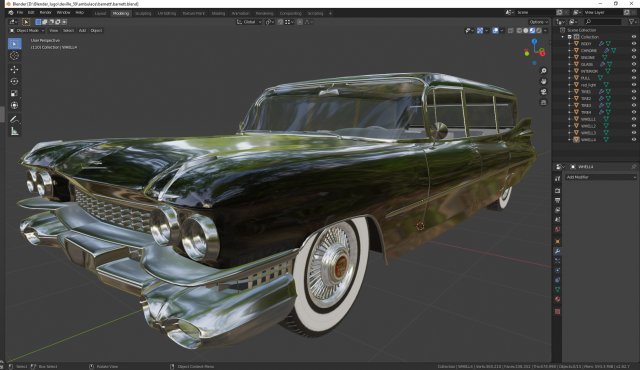
Task: Enable Material Preview shading mode
Action: coord(532,31)
